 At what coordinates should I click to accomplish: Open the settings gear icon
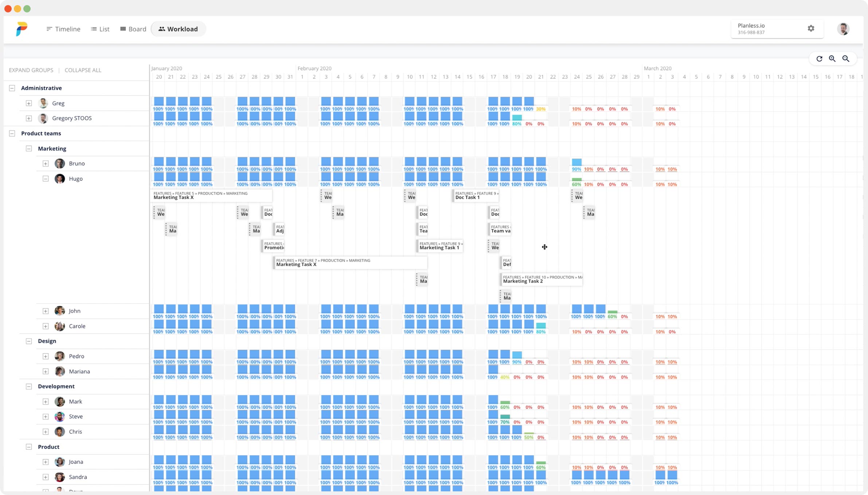811,28
